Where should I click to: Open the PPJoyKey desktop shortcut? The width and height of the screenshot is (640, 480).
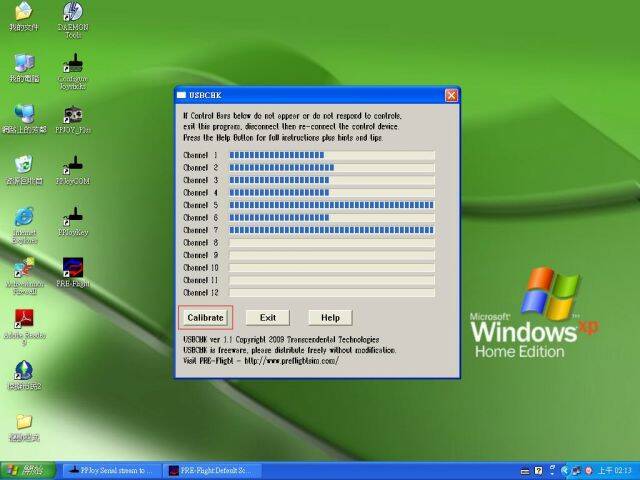point(73,222)
